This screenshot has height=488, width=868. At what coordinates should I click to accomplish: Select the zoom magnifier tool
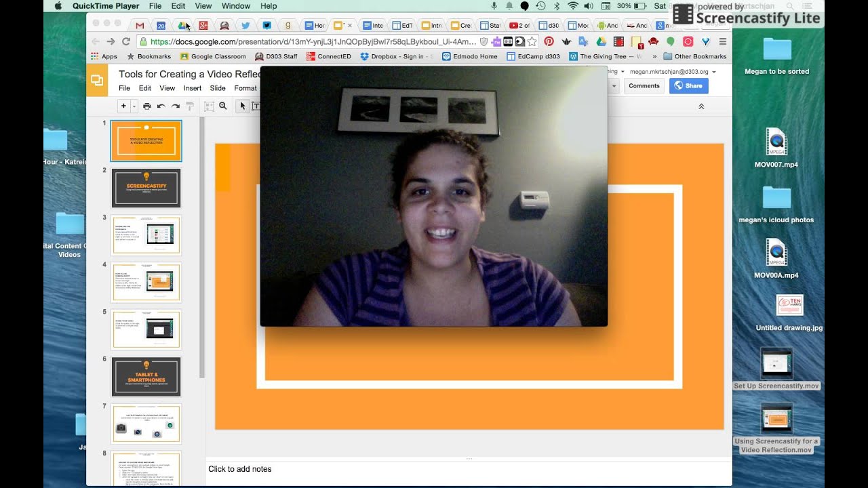[x=223, y=106]
